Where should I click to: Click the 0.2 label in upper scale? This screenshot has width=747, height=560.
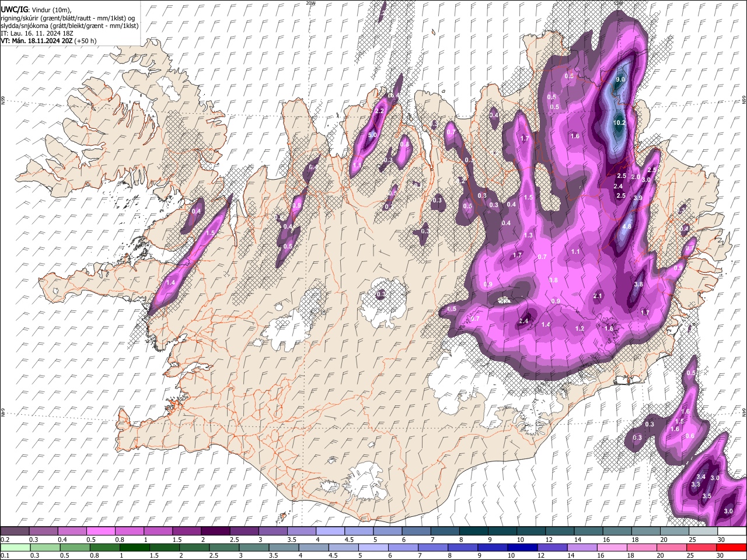(x=5, y=540)
